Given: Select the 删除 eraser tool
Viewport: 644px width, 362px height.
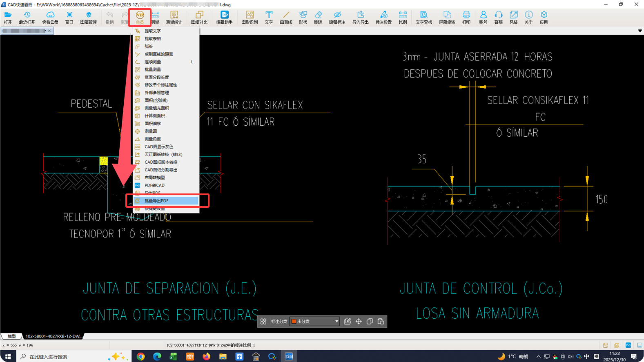Looking at the screenshot, I should [318, 17].
